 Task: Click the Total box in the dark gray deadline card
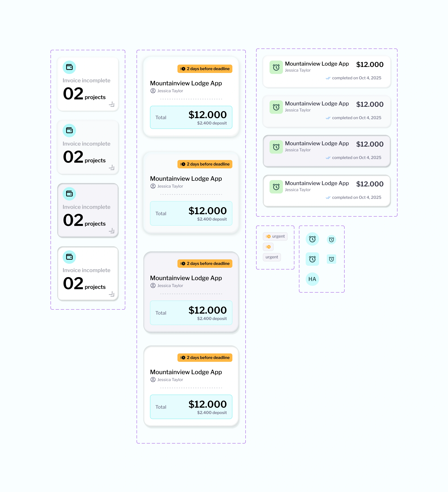191,313
